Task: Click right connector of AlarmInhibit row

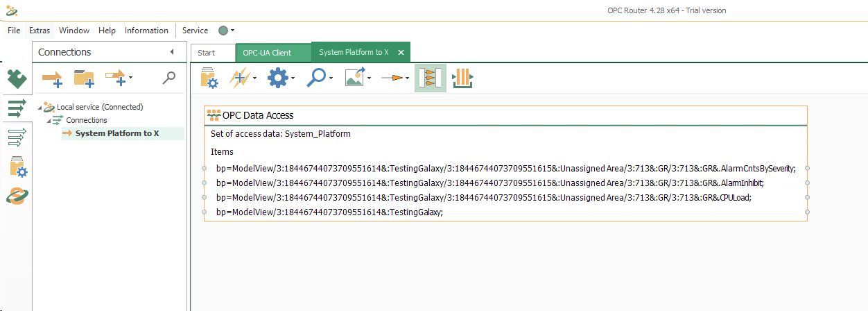Action: tap(808, 183)
